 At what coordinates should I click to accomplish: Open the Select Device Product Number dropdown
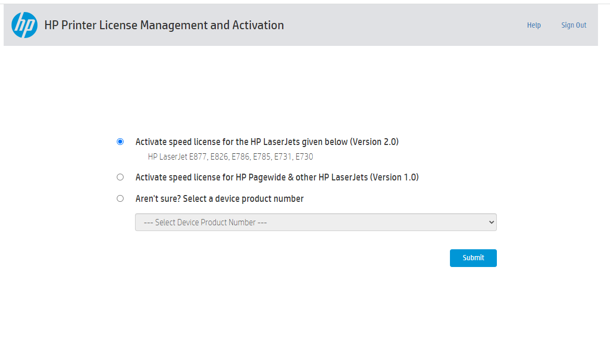[316, 222]
